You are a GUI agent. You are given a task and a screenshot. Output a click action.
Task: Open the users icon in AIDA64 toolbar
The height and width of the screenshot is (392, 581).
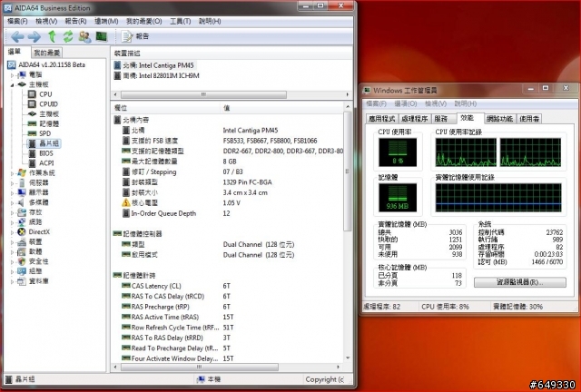tap(84, 36)
